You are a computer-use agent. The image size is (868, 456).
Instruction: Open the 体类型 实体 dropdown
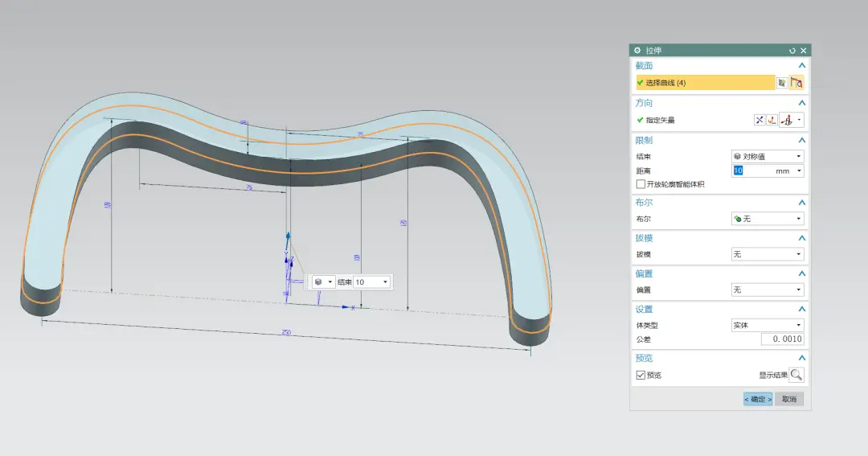click(768, 325)
